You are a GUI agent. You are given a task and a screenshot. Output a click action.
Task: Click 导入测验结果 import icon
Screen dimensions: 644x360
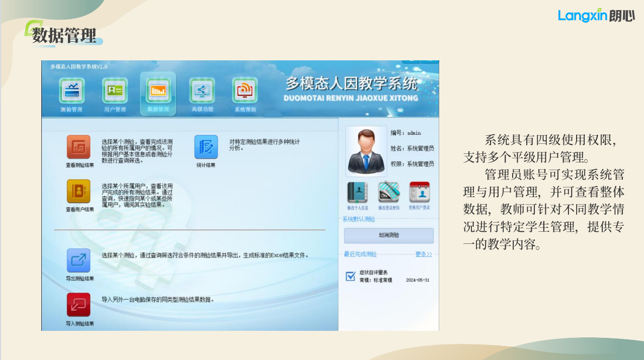coord(79,305)
